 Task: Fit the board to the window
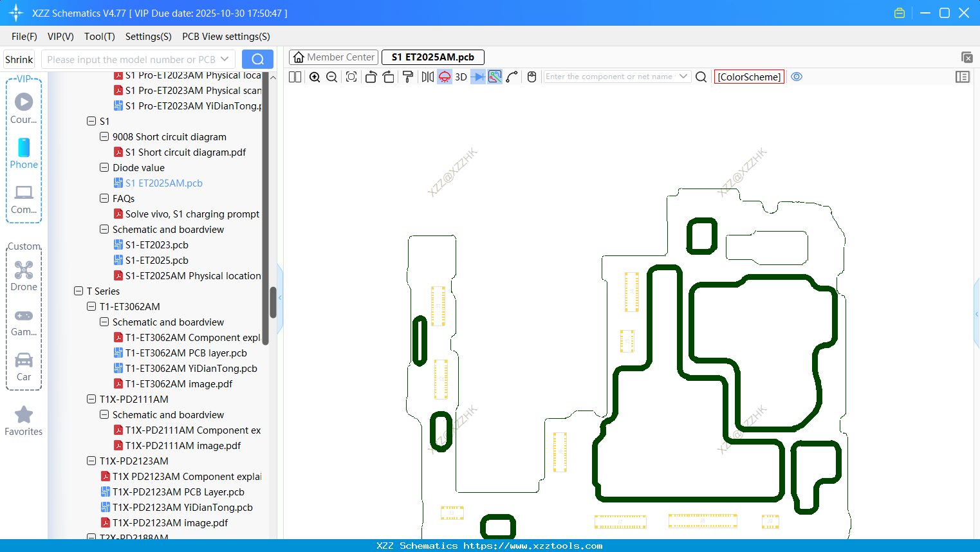(x=351, y=77)
